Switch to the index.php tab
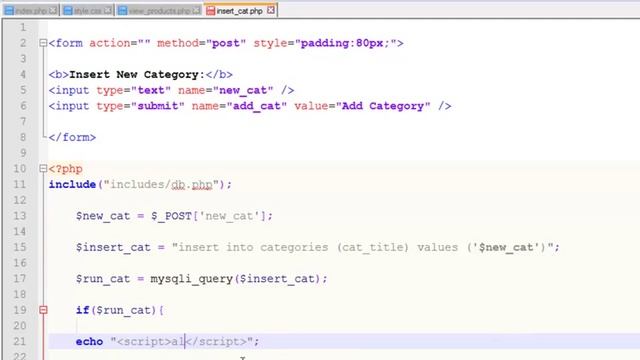The image size is (640, 360). (x=31, y=11)
